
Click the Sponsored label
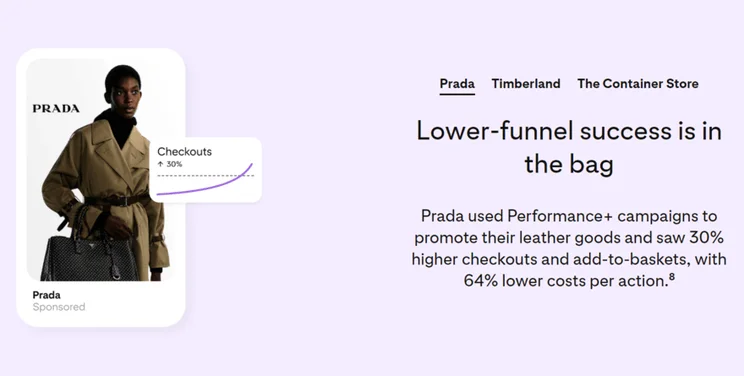[59, 307]
